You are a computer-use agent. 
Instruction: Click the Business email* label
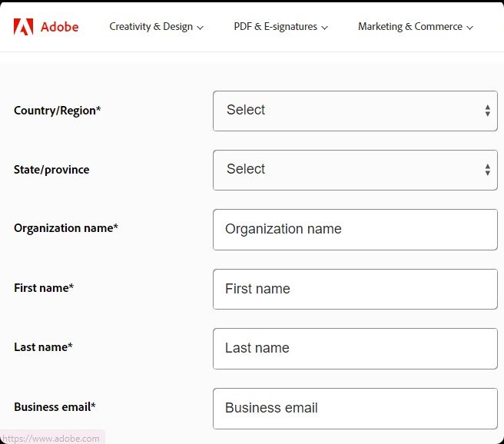click(x=55, y=406)
